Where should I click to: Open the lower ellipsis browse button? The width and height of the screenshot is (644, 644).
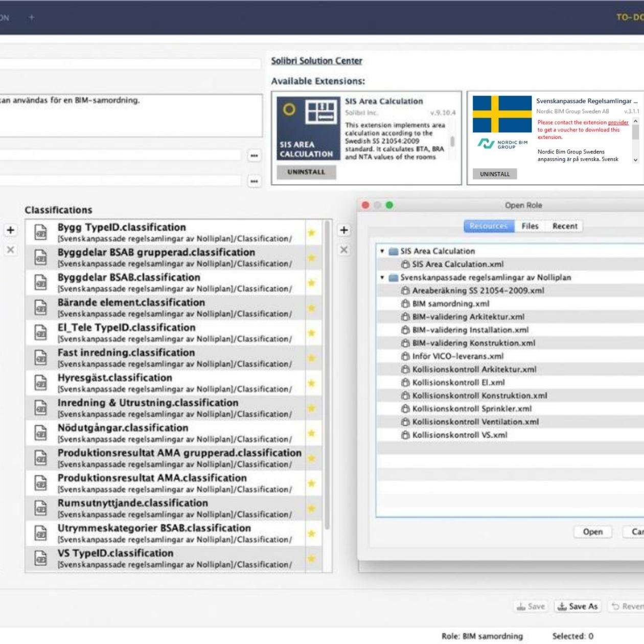click(254, 181)
